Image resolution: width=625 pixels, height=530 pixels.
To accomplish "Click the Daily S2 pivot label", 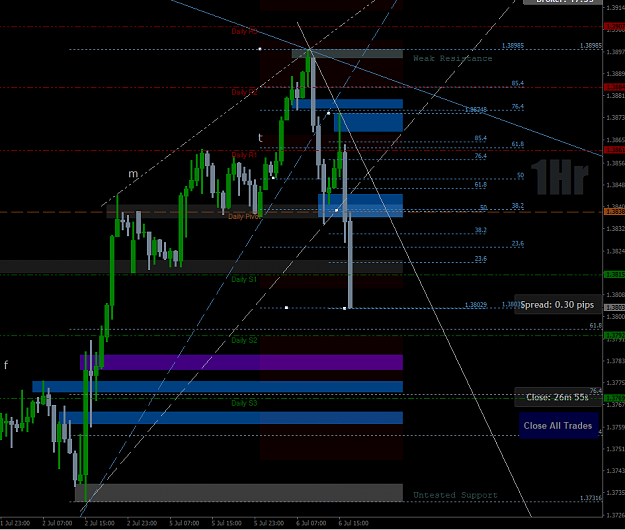I will click(x=244, y=340).
